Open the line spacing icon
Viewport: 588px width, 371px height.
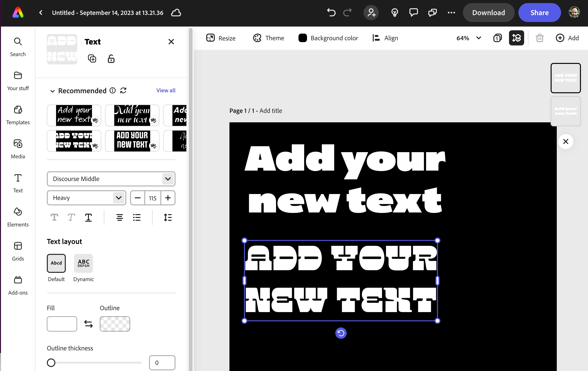168,217
